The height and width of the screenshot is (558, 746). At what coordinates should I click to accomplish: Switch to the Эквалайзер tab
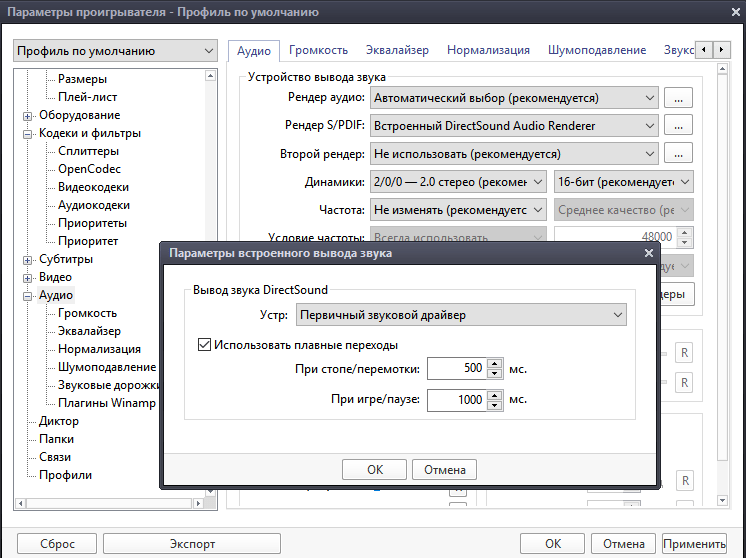pos(396,50)
